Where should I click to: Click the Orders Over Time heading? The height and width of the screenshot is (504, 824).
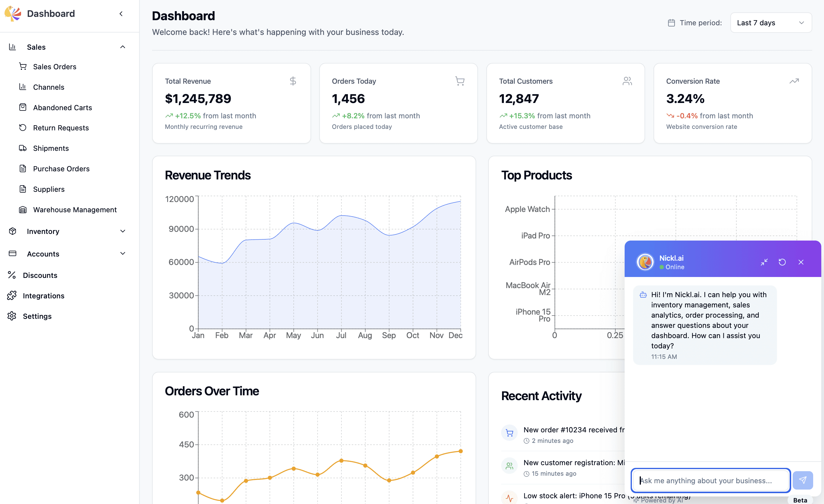(212, 391)
